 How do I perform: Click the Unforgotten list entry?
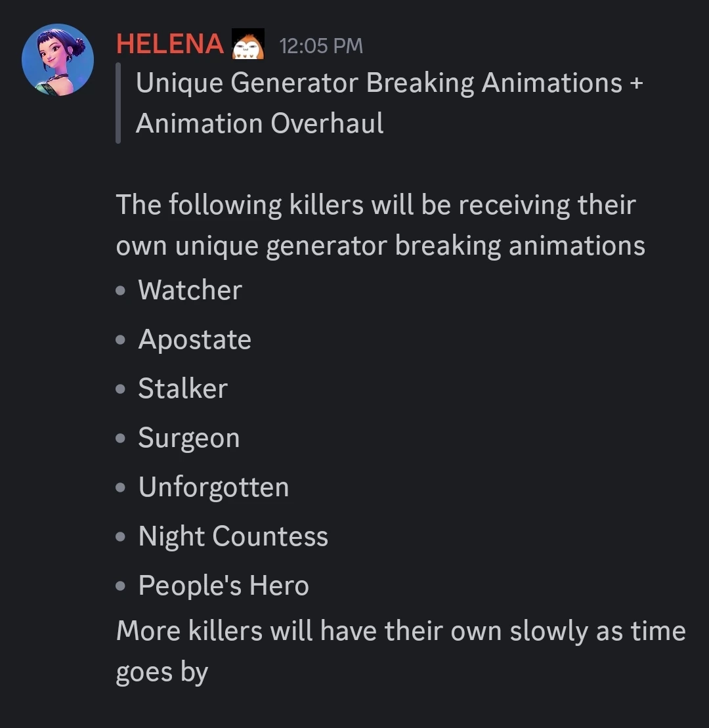coord(213,487)
